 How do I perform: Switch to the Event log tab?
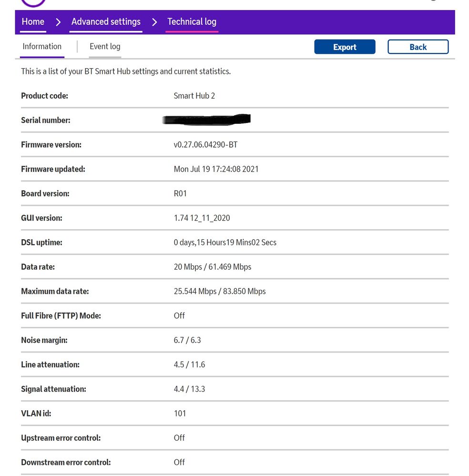[105, 47]
